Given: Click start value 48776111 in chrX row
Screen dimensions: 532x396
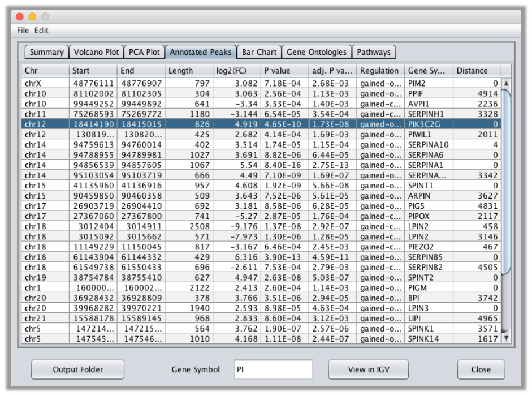Looking at the screenshot, I should [93, 83].
